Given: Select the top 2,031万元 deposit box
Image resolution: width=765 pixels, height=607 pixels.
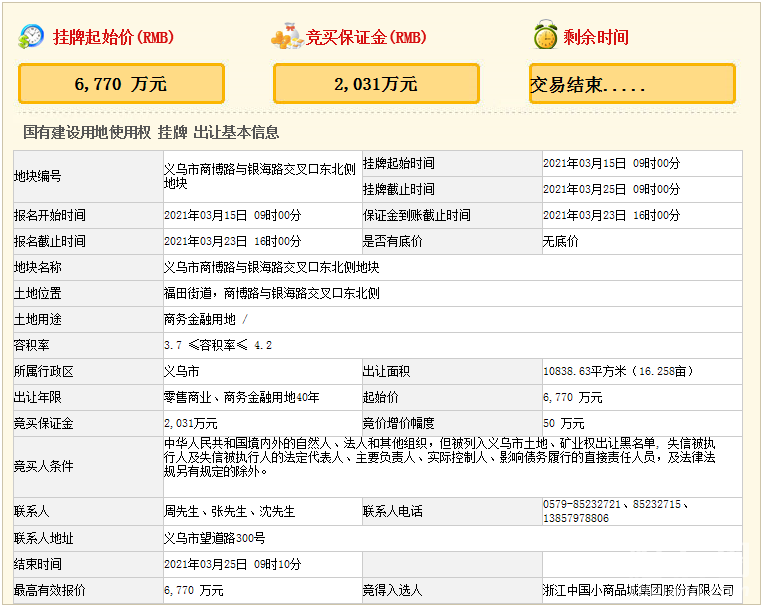Looking at the screenshot, I should (x=376, y=84).
